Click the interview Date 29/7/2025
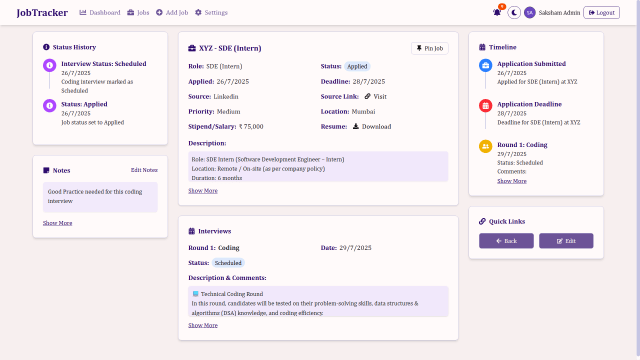Image resolution: width=640 pixels, height=360 pixels. pyautogui.click(x=356, y=248)
